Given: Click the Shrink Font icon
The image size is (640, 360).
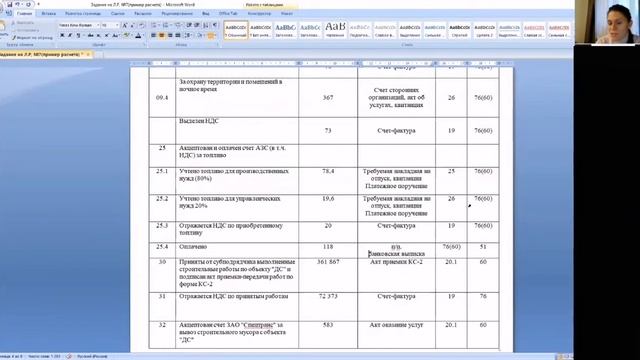Looking at the screenshot, I should pos(132,25).
